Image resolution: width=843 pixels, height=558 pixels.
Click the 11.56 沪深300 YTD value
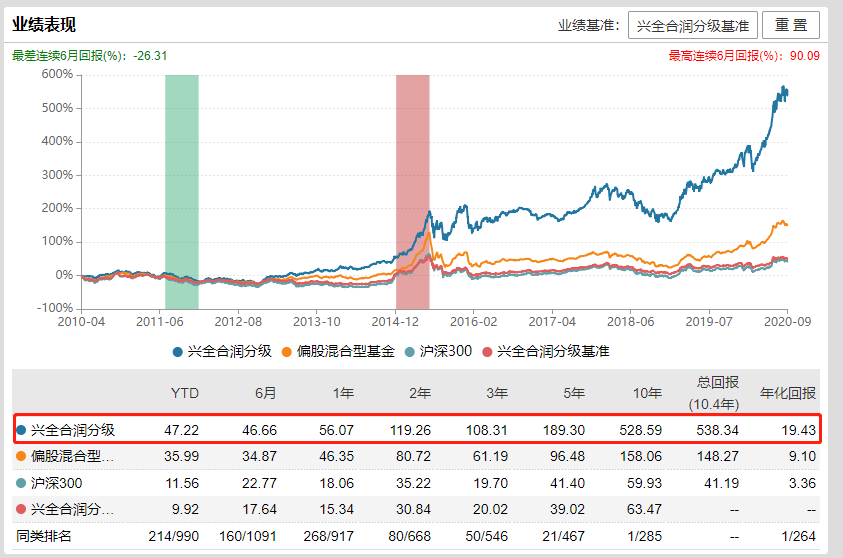[182, 483]
